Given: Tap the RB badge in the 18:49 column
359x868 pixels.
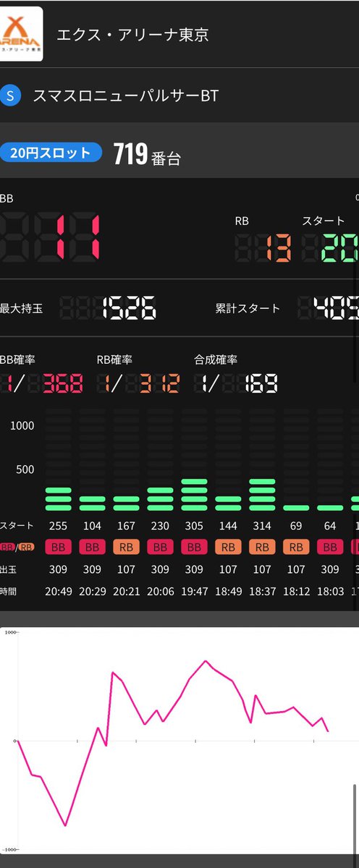Looking at the screenshot, I should tap(228, 548).
